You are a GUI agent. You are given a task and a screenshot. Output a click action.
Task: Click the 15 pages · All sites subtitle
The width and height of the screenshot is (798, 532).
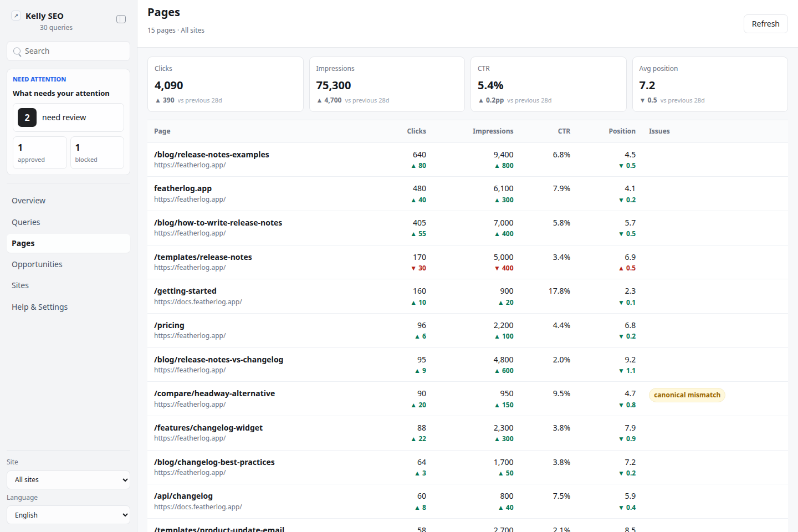click(176, 30)
